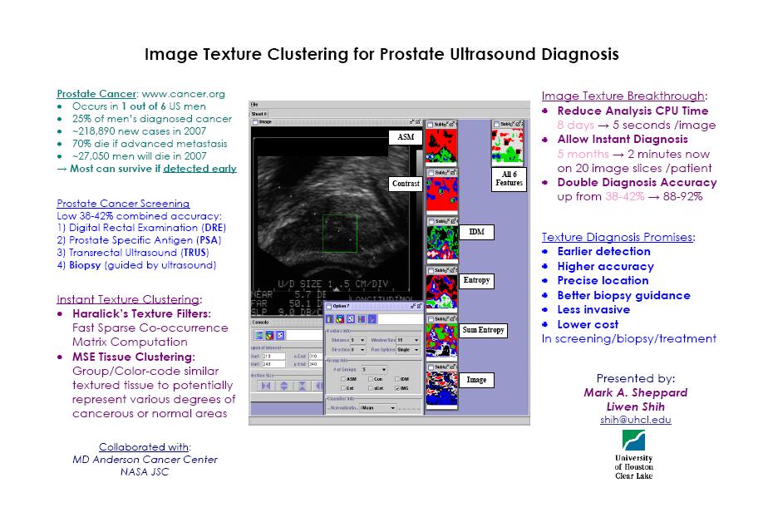Click the 'Prostate Cancer' underlined heading
This screenshot has width=768, height=532.
96,94
